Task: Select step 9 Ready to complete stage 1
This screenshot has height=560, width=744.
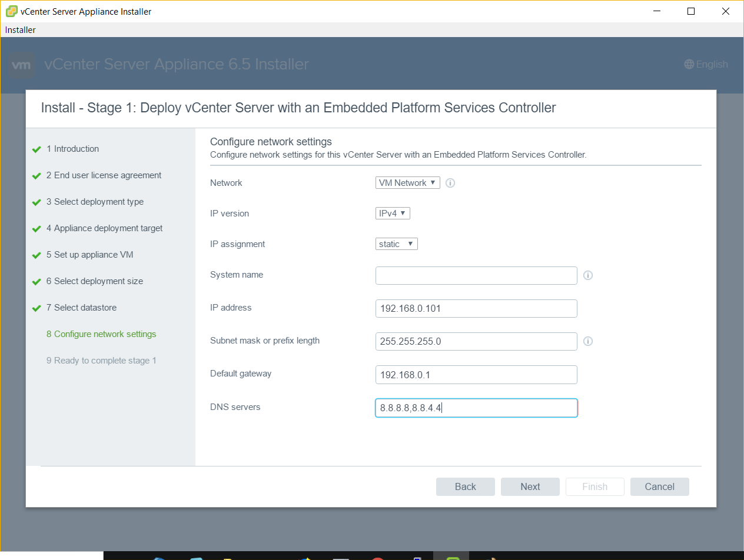Action: [x=101, y=361]
